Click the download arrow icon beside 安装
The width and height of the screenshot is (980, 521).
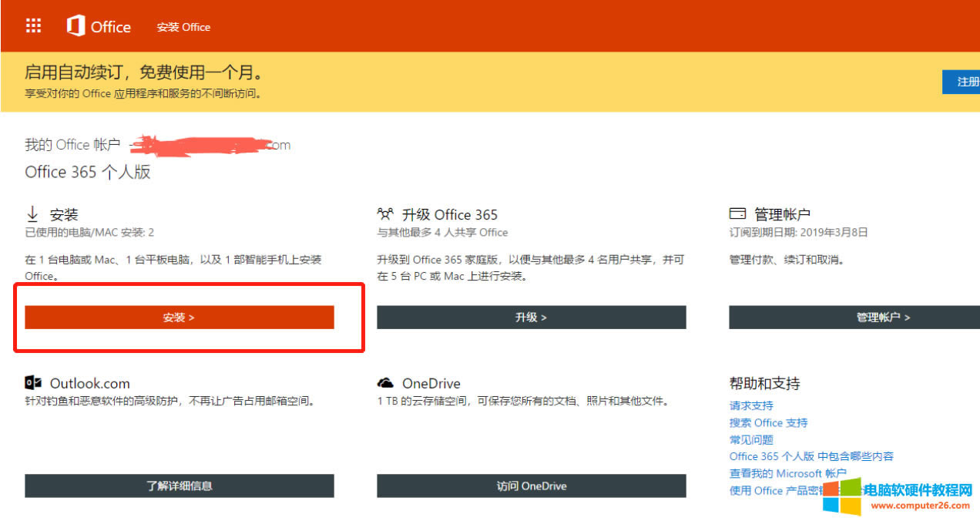32,214
